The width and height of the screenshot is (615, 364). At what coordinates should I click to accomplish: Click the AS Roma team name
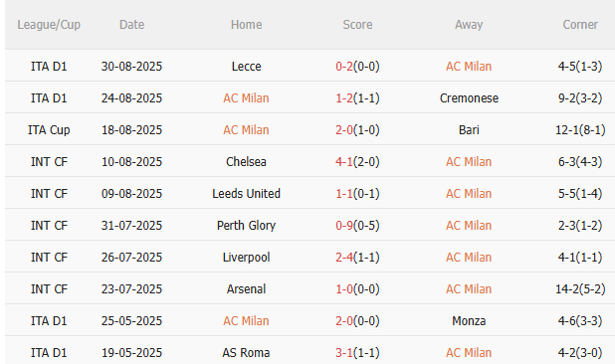click(247, 353)
